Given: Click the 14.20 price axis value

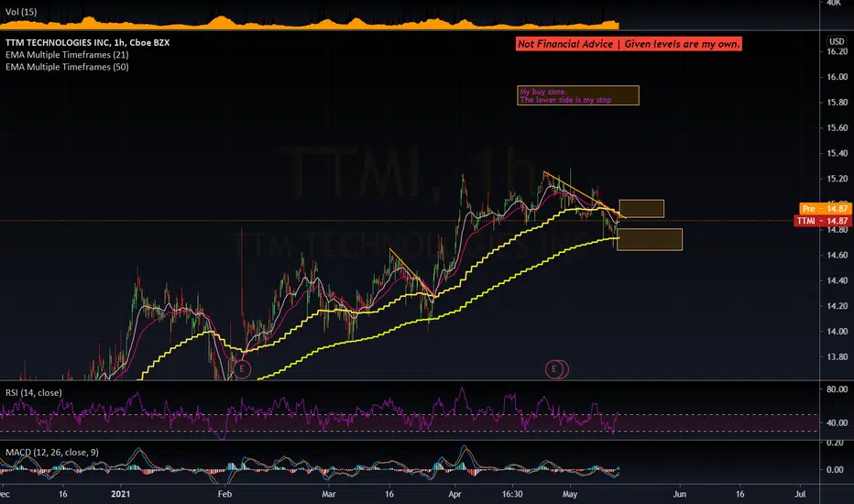Looking at the screenshot, I should [x=837, y=306].
